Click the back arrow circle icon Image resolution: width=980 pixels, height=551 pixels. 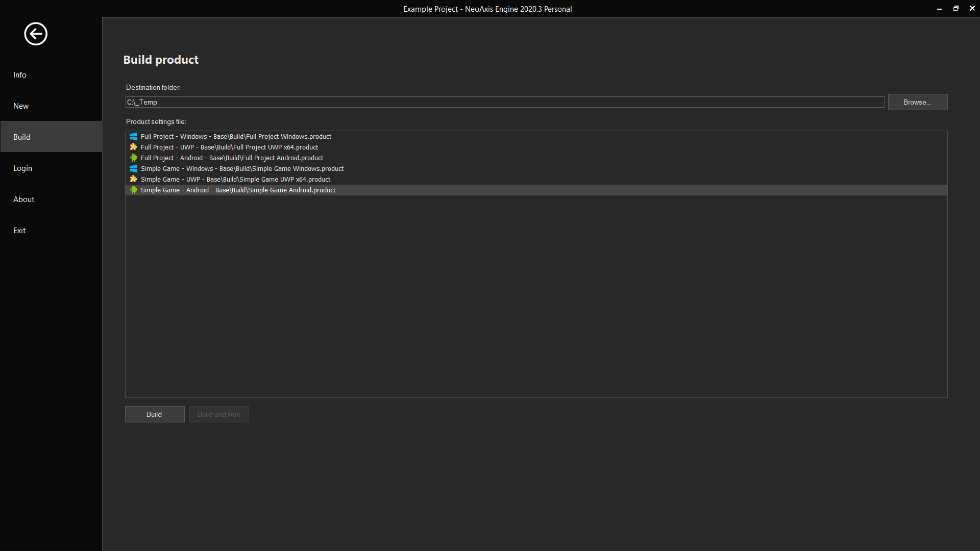click(36, 34)
